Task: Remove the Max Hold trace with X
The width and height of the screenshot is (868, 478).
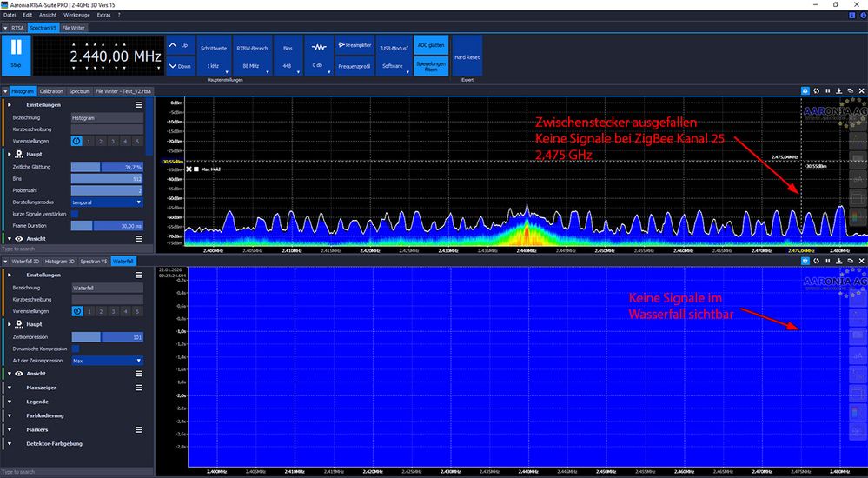Action: pos(189,169)
